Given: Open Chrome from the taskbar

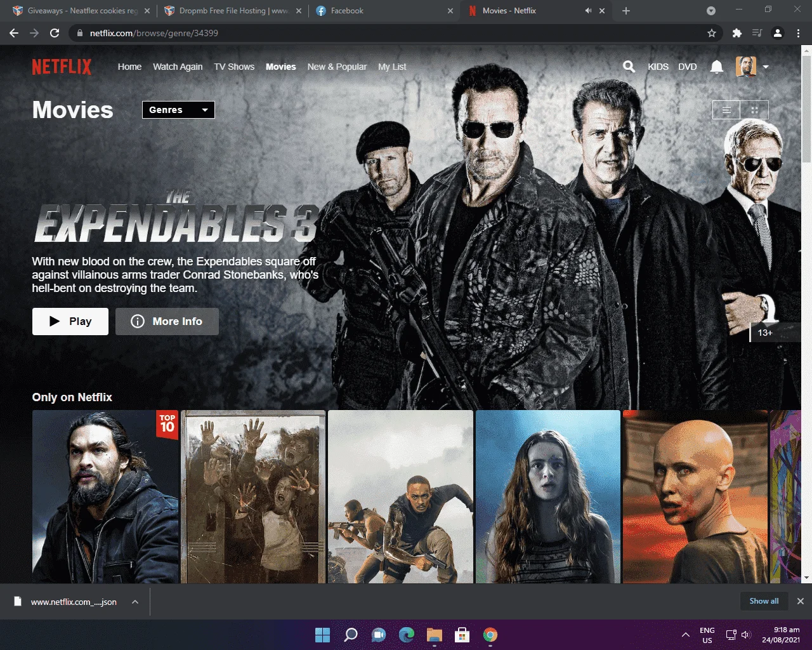Looking at the screenshot, I should pos(490,635).
